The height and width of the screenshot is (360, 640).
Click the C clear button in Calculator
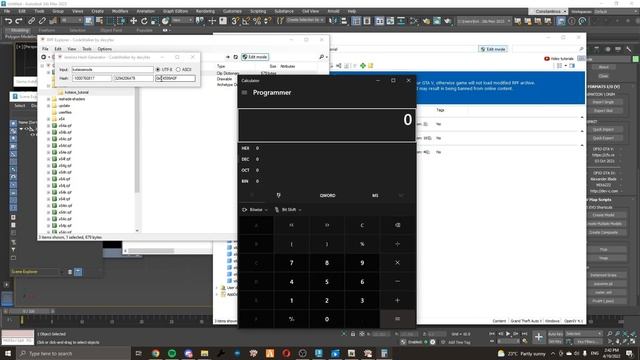coord(362,225)
